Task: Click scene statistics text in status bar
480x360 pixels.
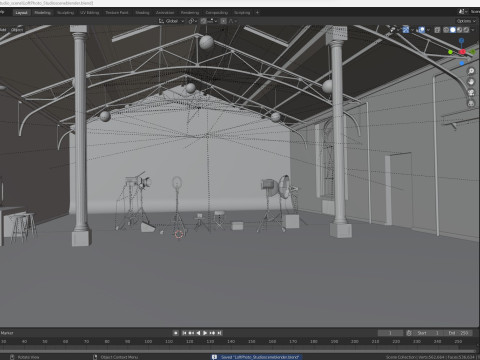Action: click(x=432, y=357)
